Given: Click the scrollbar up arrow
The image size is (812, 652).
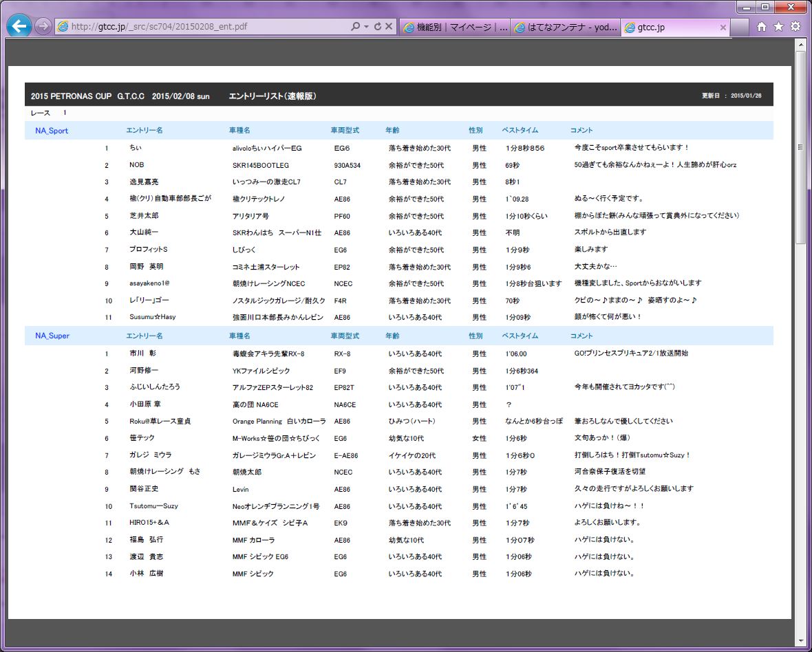Looking at the screenshot, I should [800, 45].
